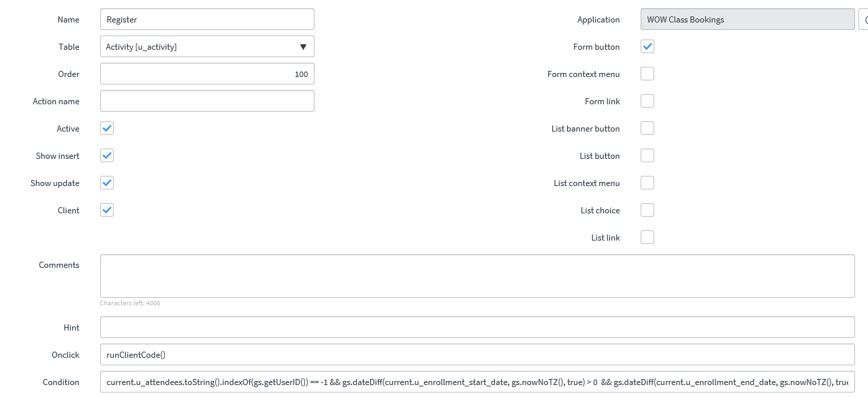Uncheck the Form button option

point(647,46)
